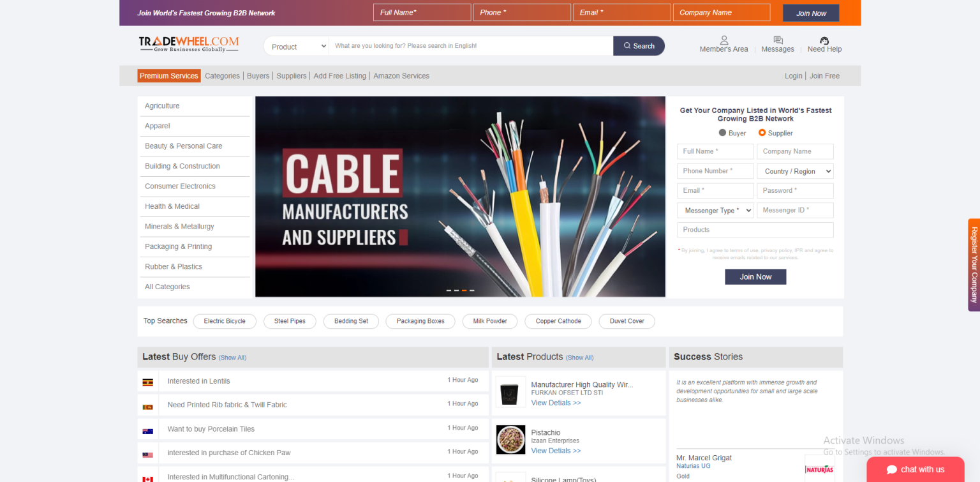Click the Pistachio product thumbnail image
Image resolution: width=980 pixels, height=482 pixels.
(x=510, y=439)
